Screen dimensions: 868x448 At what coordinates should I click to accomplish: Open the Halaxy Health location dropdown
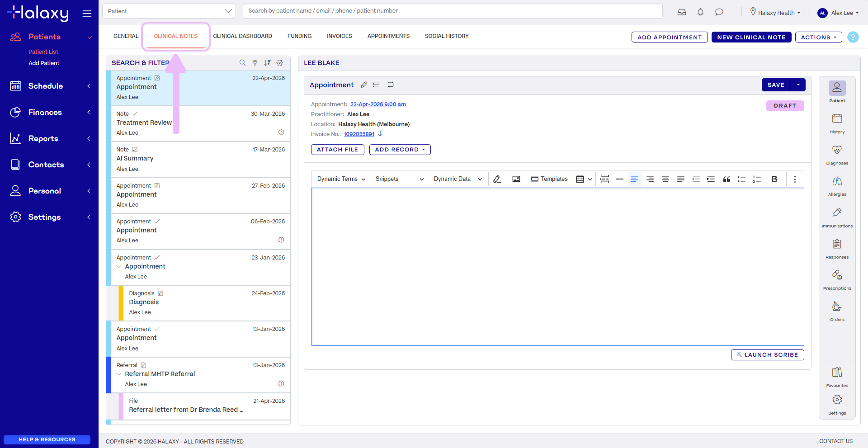(x=775, y=13)
